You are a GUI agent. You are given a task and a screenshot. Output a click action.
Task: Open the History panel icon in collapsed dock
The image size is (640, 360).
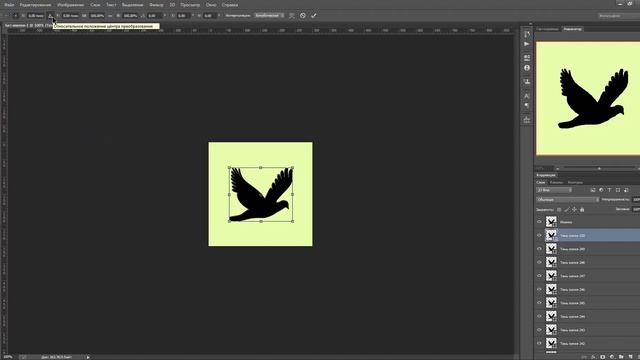coord(527,34)
